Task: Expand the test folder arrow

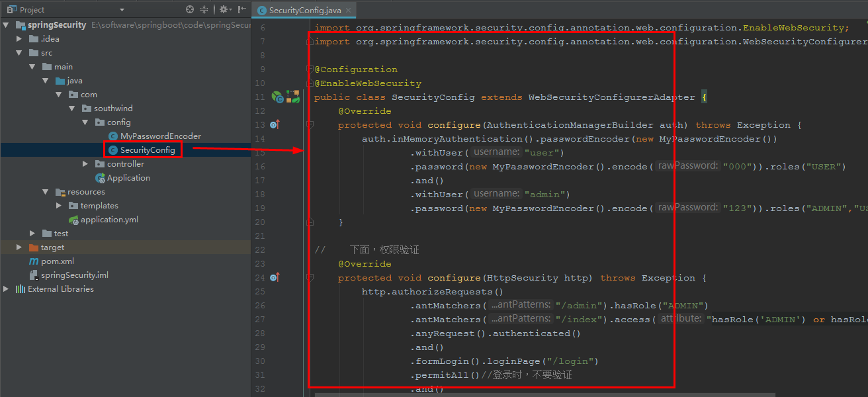Action: (x=32, y=234)
